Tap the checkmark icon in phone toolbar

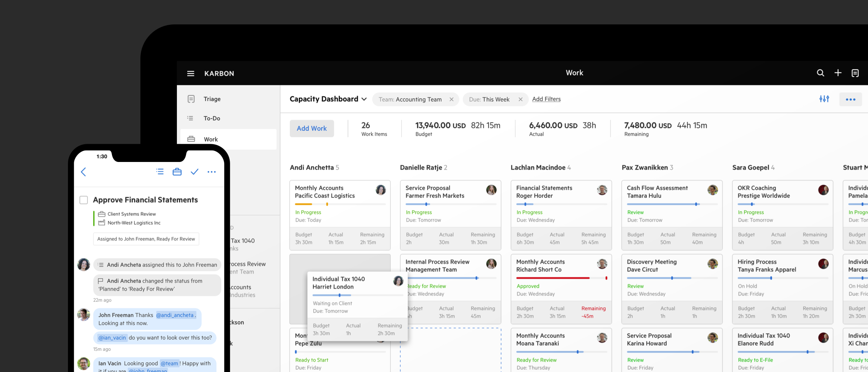pyautogui.click(x=194, y=172)
